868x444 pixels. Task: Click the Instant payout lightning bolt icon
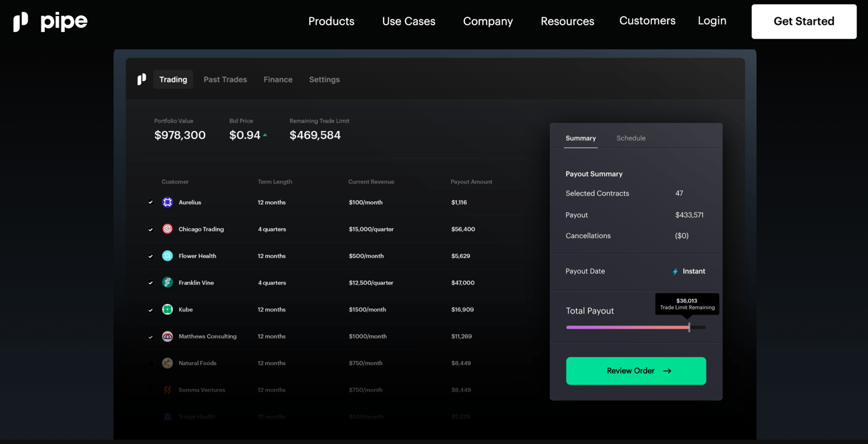pos(675,271)
